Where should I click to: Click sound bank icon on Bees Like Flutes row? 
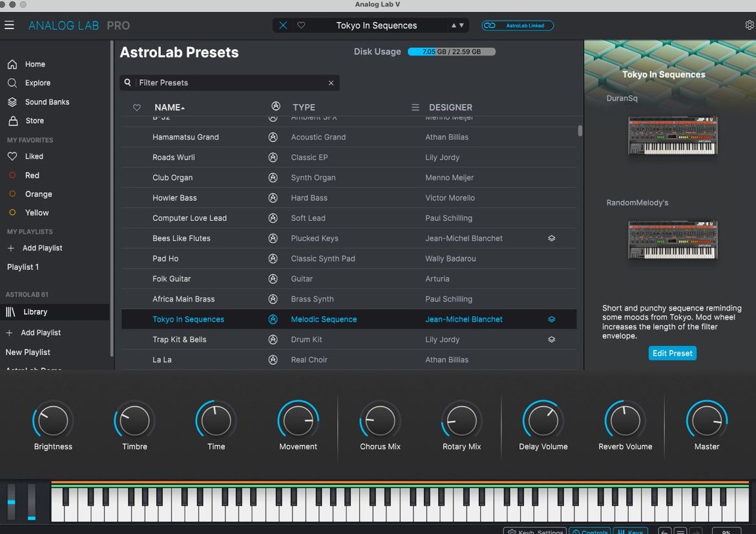(552, 238)
